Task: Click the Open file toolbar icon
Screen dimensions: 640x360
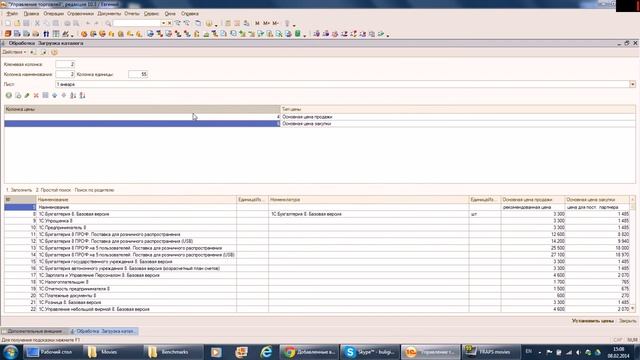Action: (x=17, y=23)
